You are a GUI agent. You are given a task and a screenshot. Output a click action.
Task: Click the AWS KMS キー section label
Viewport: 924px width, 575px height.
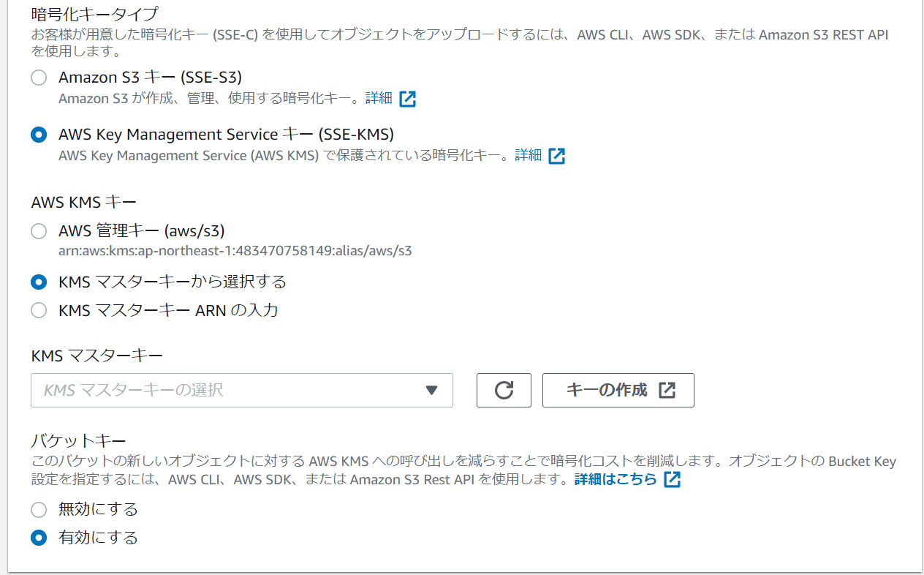[84, 203]
